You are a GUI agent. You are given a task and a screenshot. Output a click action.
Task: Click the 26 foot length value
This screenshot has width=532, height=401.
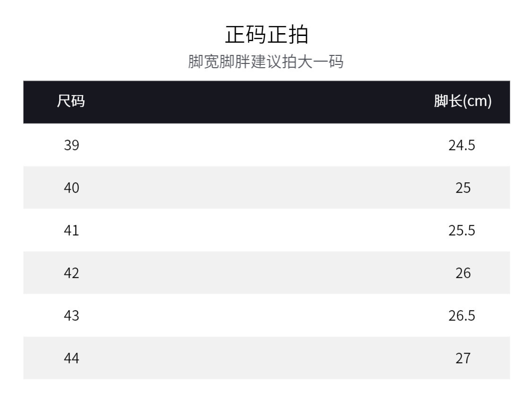463,273
